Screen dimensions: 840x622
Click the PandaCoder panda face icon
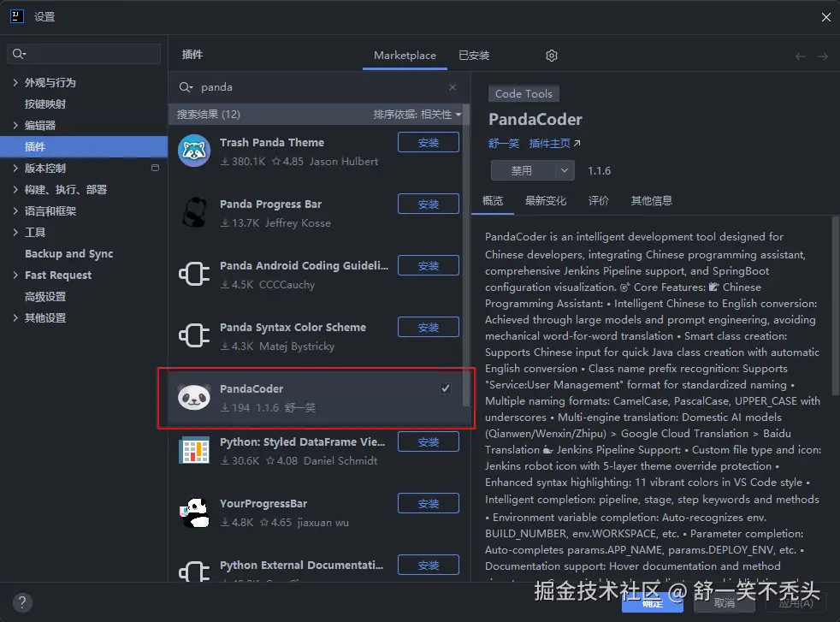(194, 397)
